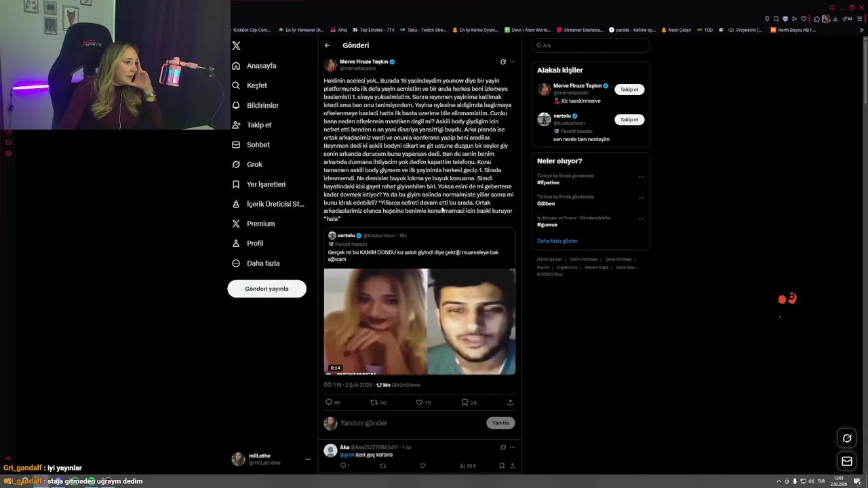Repost Aka's comment
The image size is (868, 488).
[382, 466]
